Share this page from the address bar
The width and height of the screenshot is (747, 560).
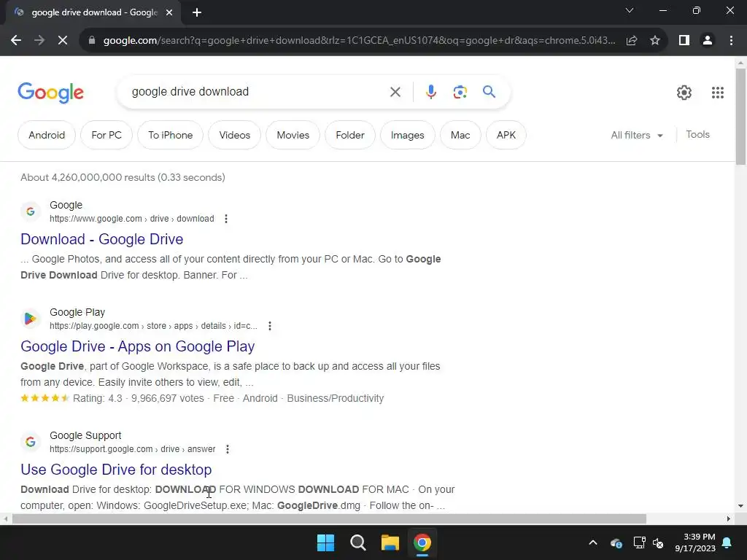click(x=632, y=41)
